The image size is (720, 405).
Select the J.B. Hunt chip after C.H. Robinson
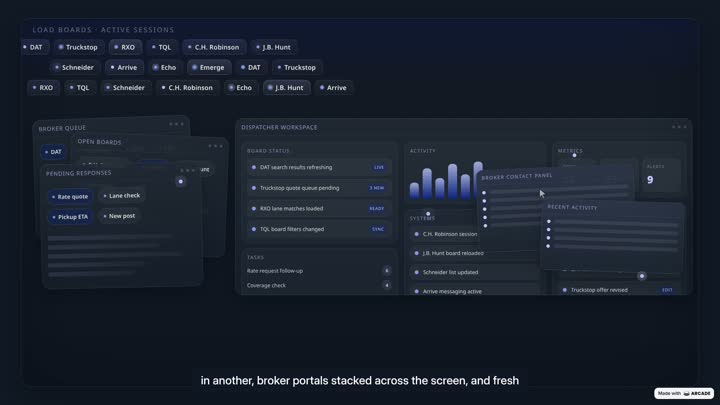click(274, 47)
